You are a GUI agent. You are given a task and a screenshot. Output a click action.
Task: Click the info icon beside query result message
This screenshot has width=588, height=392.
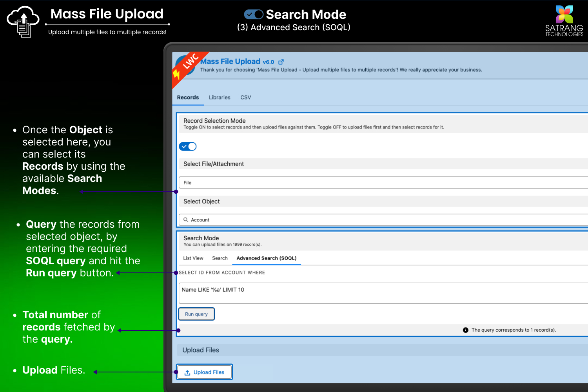(466, 330)
